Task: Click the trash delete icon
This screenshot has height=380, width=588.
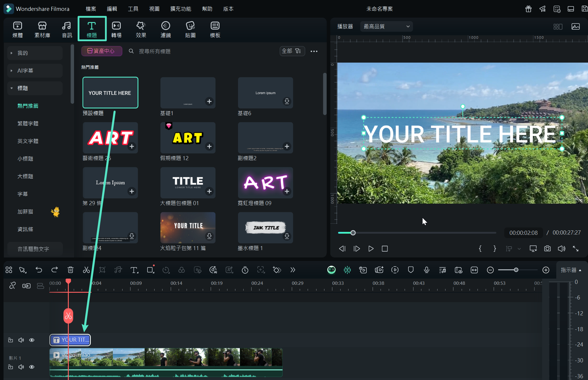Action: coord(71,270)
